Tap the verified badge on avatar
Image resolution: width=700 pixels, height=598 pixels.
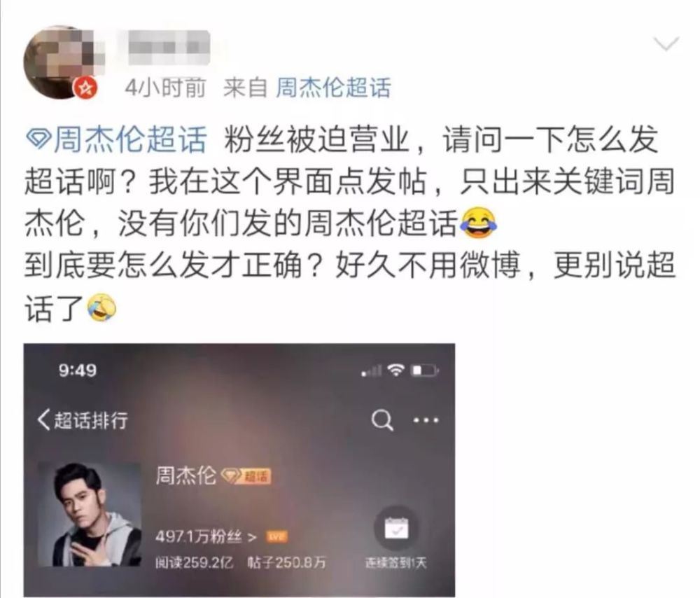coord(85,88)
